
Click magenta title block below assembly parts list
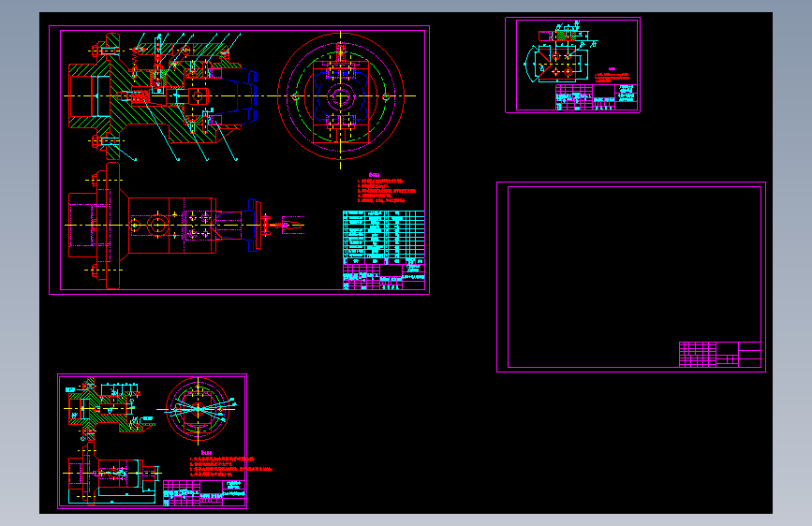(x=384, y=277)
